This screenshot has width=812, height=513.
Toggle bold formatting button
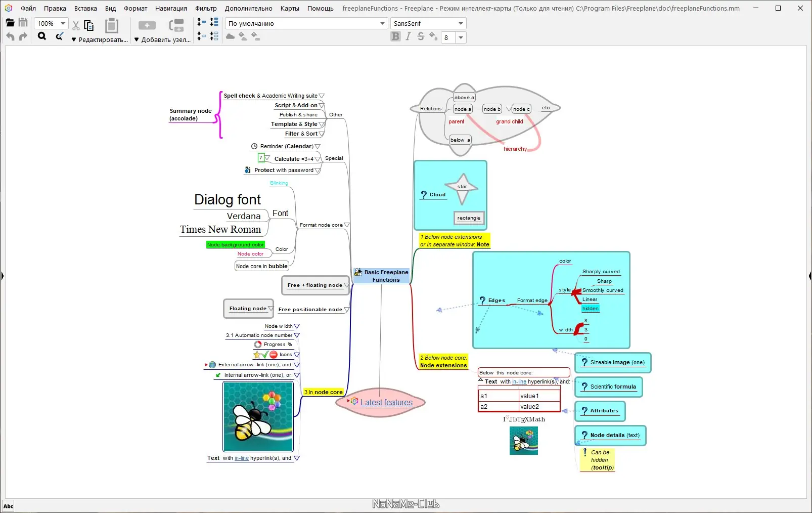[395, 36]
